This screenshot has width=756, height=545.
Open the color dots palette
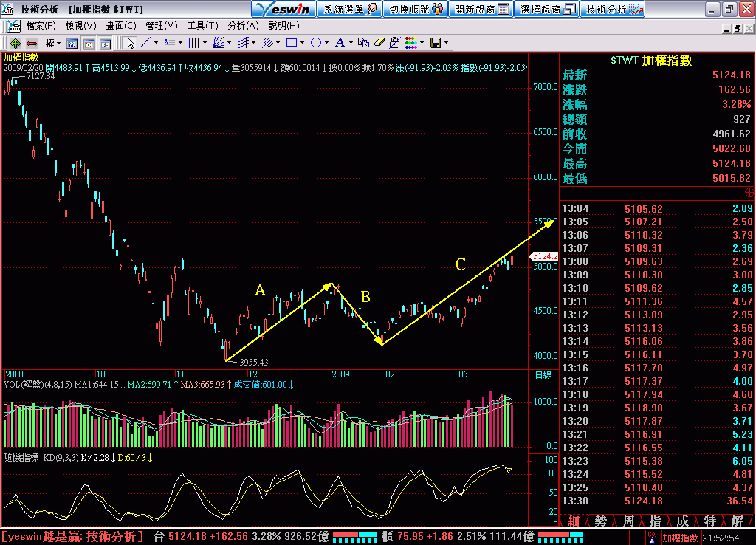click(411, 43)
